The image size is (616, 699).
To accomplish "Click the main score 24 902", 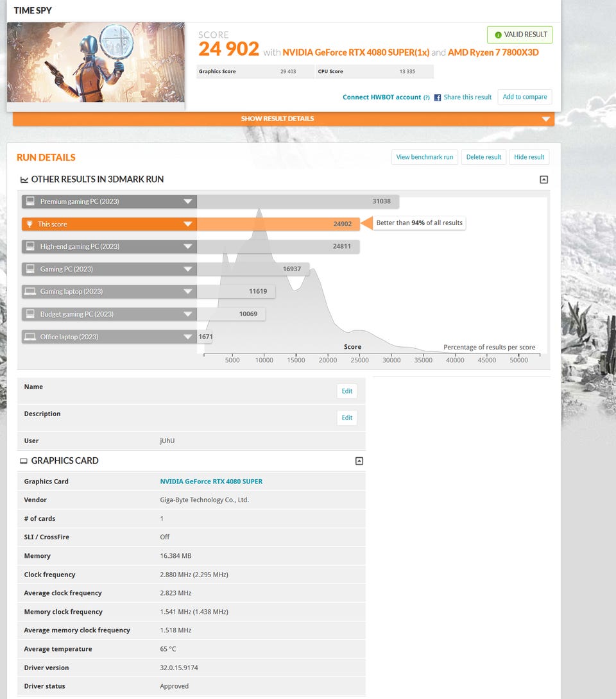I will [x=228, y=49].
